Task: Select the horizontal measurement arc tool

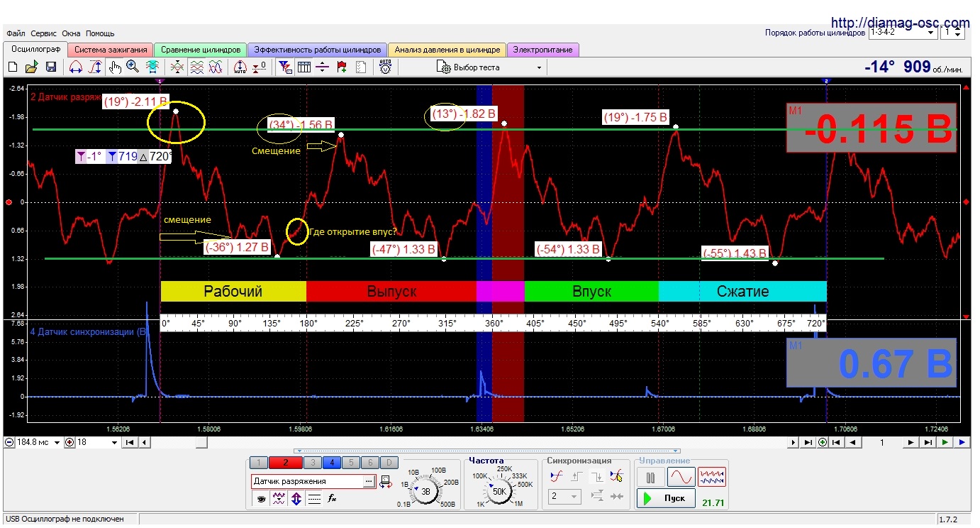Action: point(75,67)
